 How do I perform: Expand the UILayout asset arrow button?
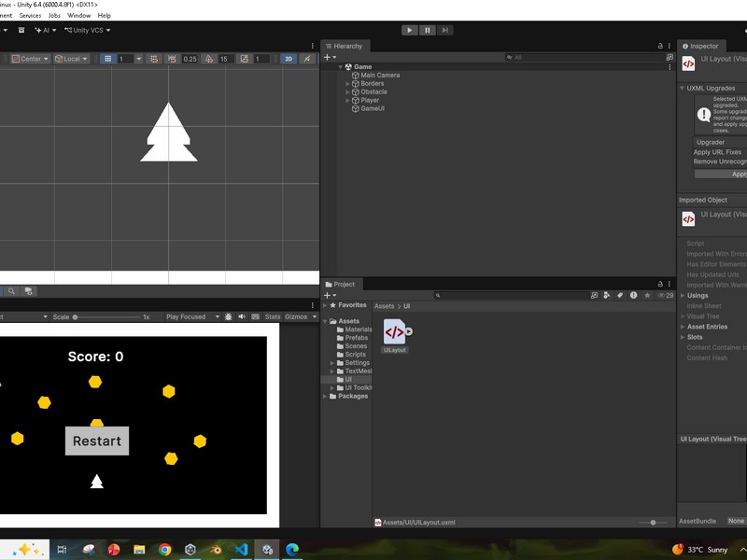tap(409, 331)
